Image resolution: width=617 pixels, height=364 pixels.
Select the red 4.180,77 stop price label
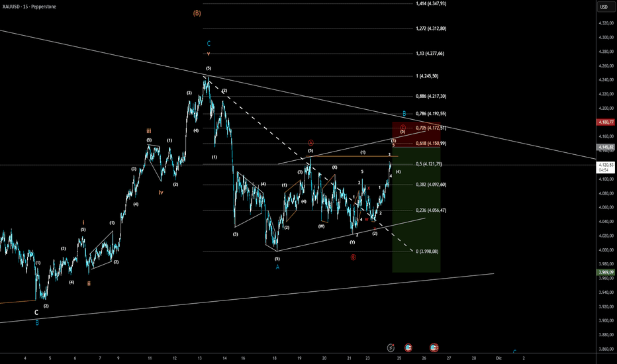[x=606, y=122]
